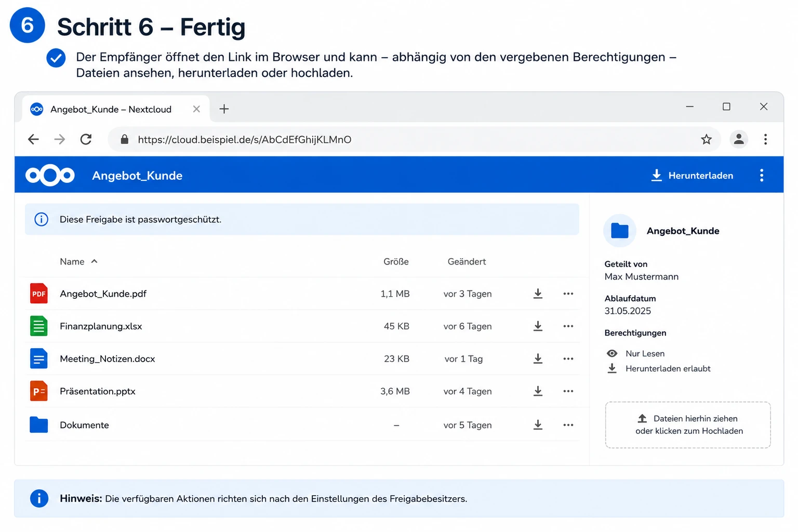Click the expiry date 31.05.2025

(x=628, y=311)
